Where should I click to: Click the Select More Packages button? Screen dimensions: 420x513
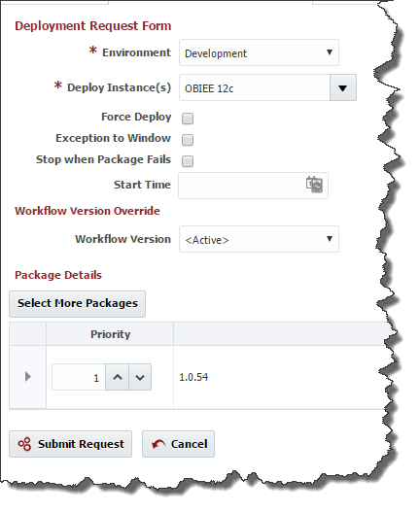tap(77, 304)
